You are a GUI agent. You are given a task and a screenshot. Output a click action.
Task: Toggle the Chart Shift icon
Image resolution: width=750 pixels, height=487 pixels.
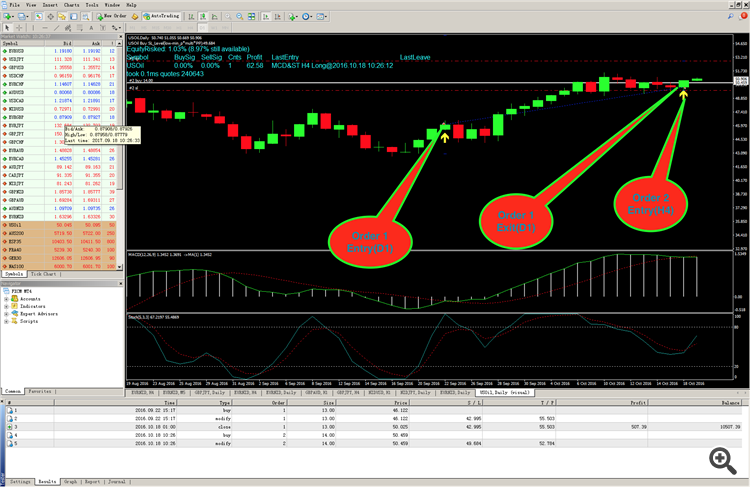(277, 16)
